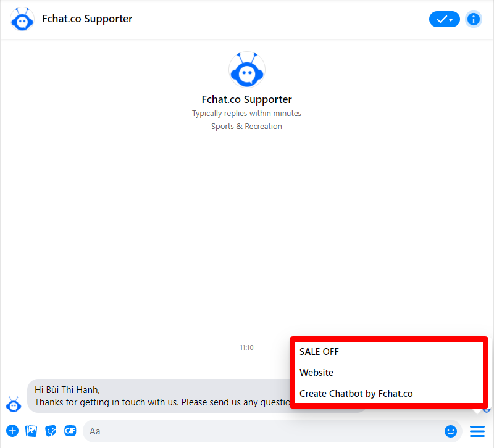This screenshot has height=448, width=494.
Task: Click the bot avatar beside the greeting message
Action: (x=14, y=405)
